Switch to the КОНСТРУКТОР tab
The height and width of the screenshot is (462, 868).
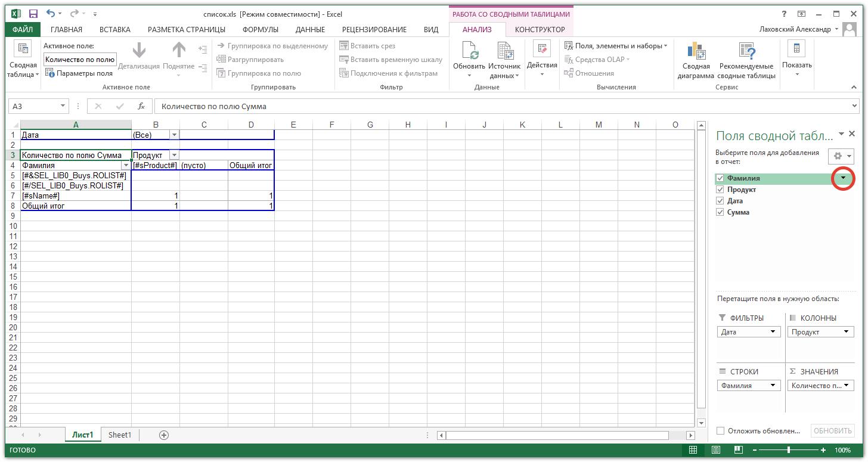point(540,29)
